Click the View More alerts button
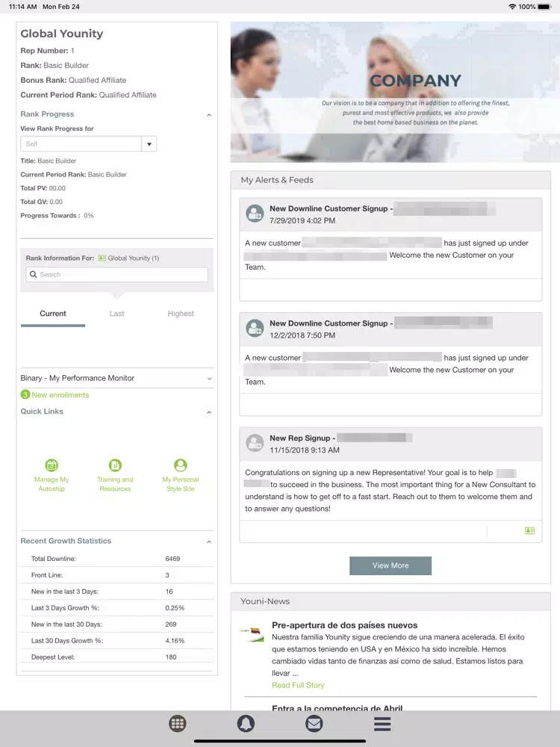The width and height of the screenshot is (560, 747). click(391, 565)
